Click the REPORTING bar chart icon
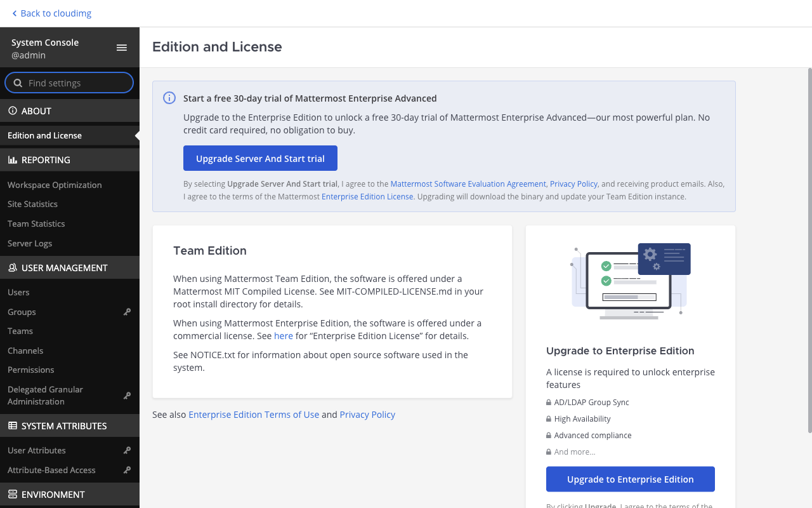 [13, 160]
